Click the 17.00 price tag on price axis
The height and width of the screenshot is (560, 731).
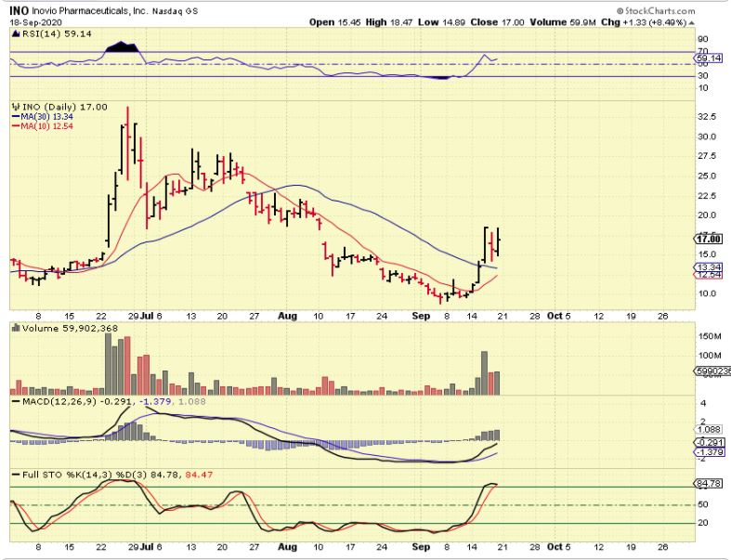click(709, 240)
